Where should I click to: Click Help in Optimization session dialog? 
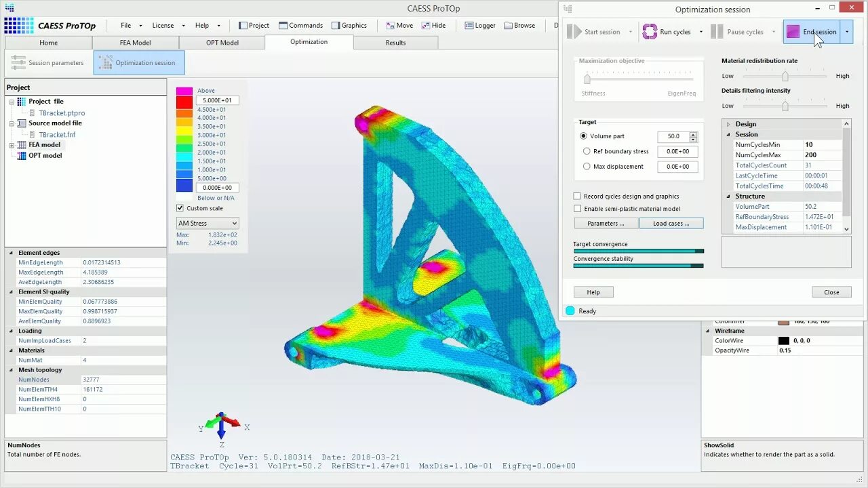coord(593,292)
